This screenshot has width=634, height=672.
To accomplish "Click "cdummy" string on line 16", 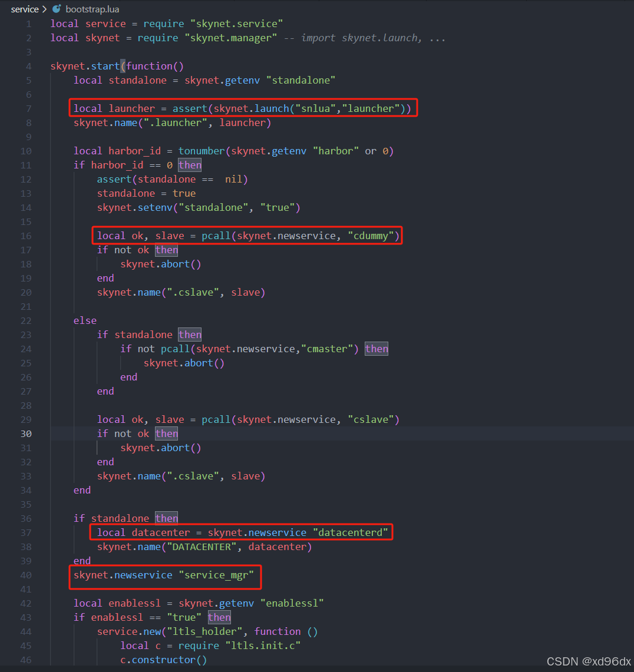I will [371, 236].
